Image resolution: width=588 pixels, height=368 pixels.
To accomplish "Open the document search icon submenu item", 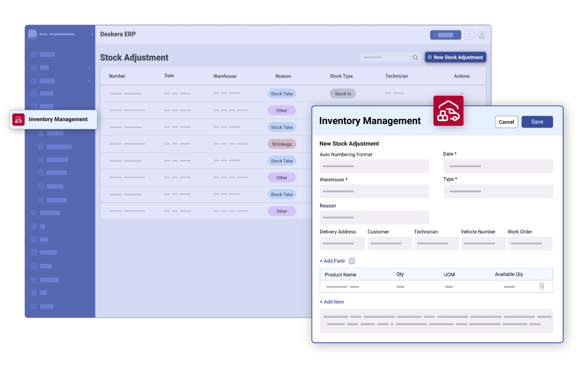I will (41, 146).
